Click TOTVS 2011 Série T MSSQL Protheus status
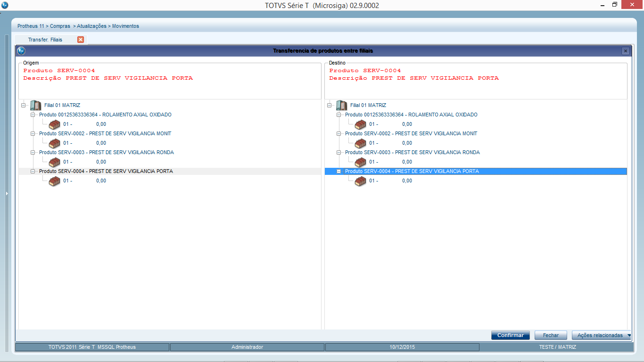The height and width of the screenshot is (362, 644). pyautogui.click(x=92, y=347)
